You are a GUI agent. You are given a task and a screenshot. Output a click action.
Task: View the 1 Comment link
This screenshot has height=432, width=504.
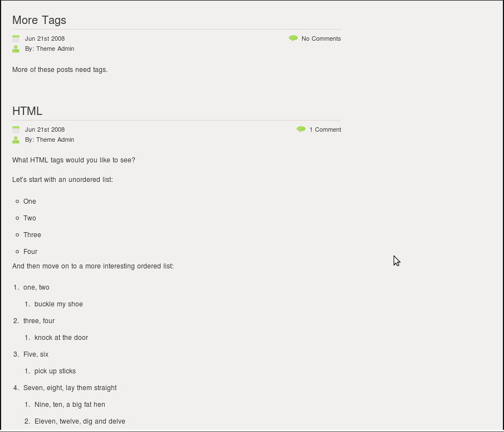point(325,129)
